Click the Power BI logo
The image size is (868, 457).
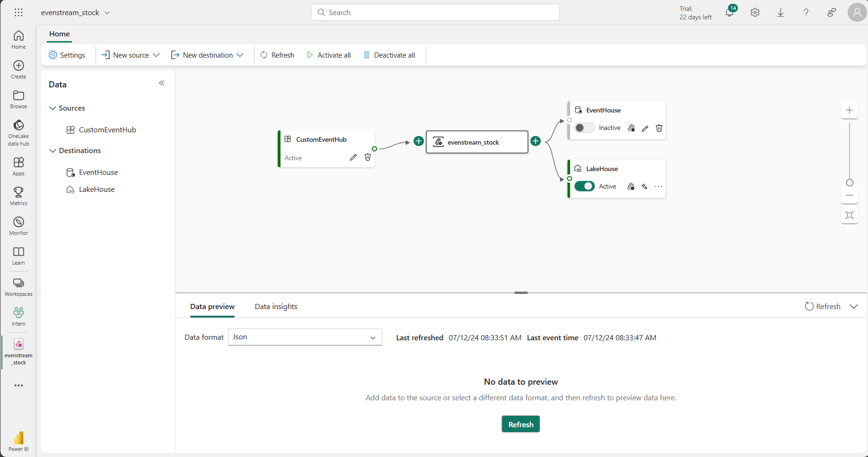pos(18,441)
